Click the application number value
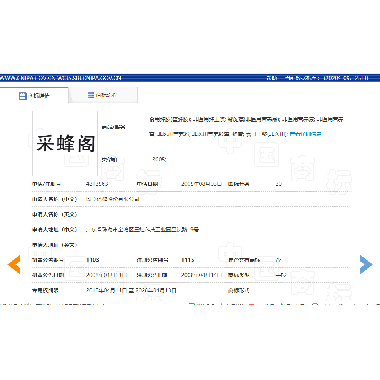 [x=97, y=184]
